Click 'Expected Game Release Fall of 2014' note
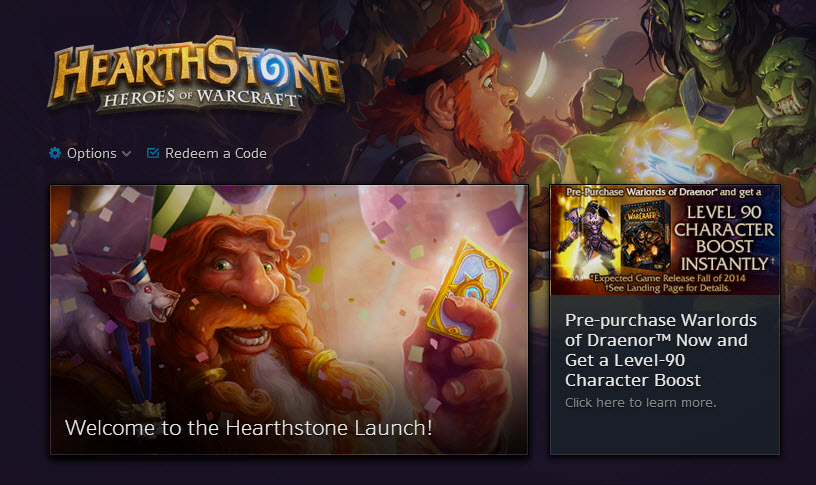816x485 pixels. click(x=668, y=278)
